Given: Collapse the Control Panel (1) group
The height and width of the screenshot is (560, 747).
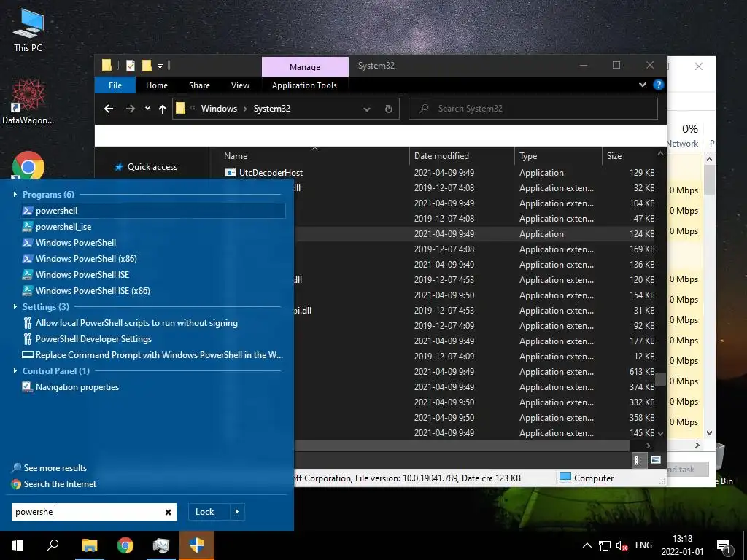Looking at the screenshot, I should pos(15,371).
